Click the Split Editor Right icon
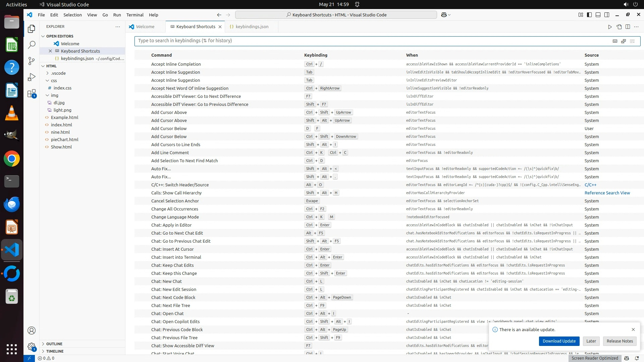Viewport: 644px width, 362px height. click(x=628, y=27)
